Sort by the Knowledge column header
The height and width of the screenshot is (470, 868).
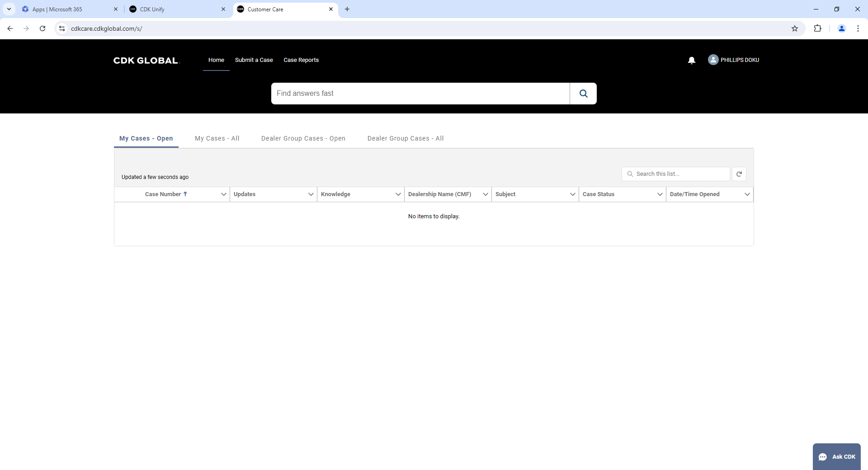click(x=335, y=194)
